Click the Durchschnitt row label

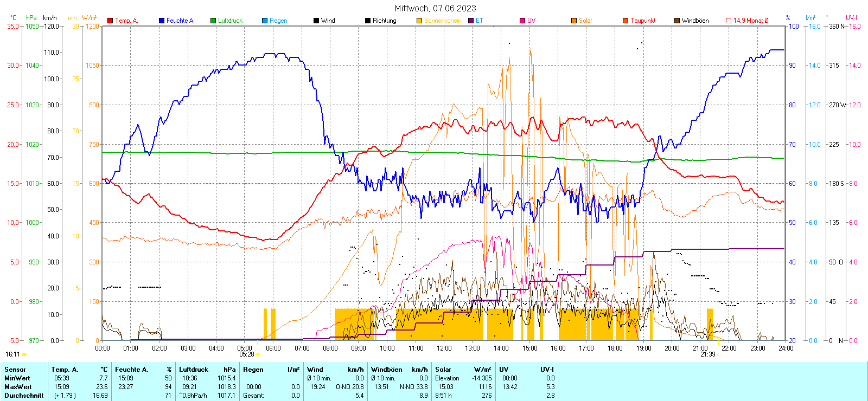coord(24,396)
